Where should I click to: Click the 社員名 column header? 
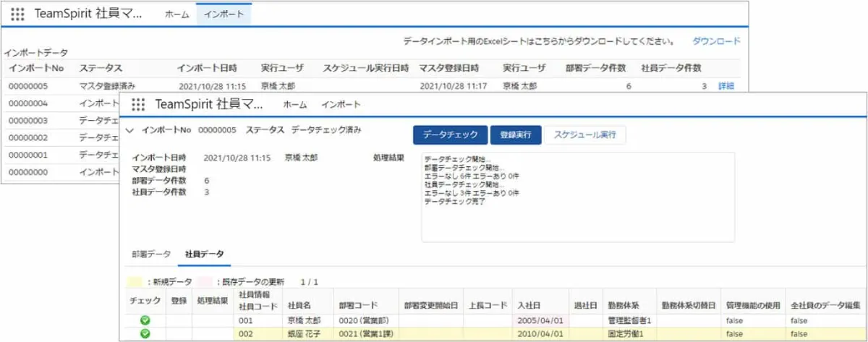pos(300,306)
